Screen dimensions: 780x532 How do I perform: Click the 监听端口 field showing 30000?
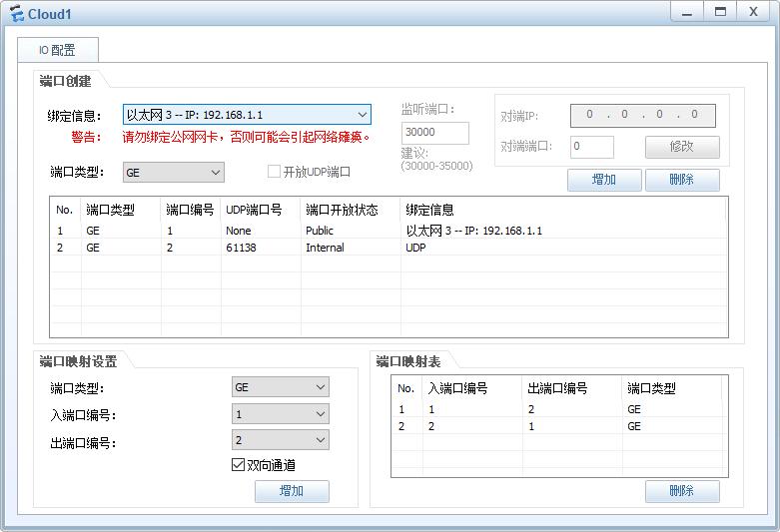(434, 133)
